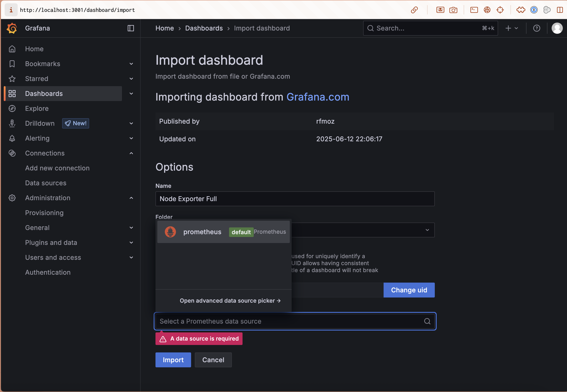Expand the Bookmarks section chevron

click(x=131, y=64)
